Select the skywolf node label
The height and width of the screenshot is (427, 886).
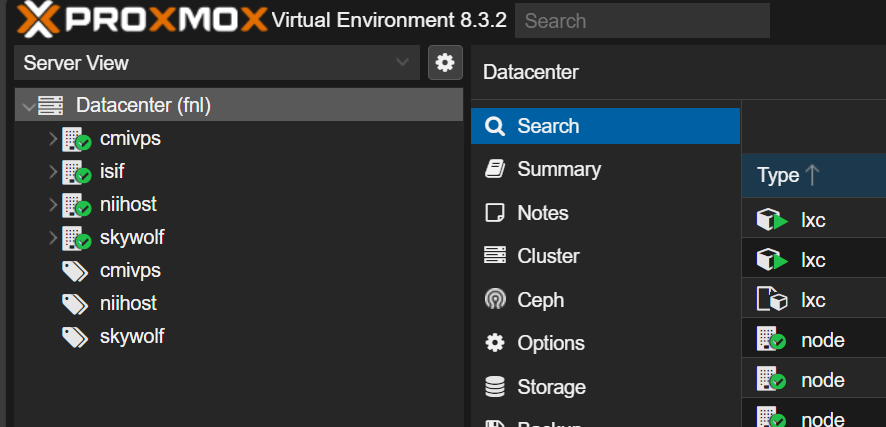coord(132,237)
